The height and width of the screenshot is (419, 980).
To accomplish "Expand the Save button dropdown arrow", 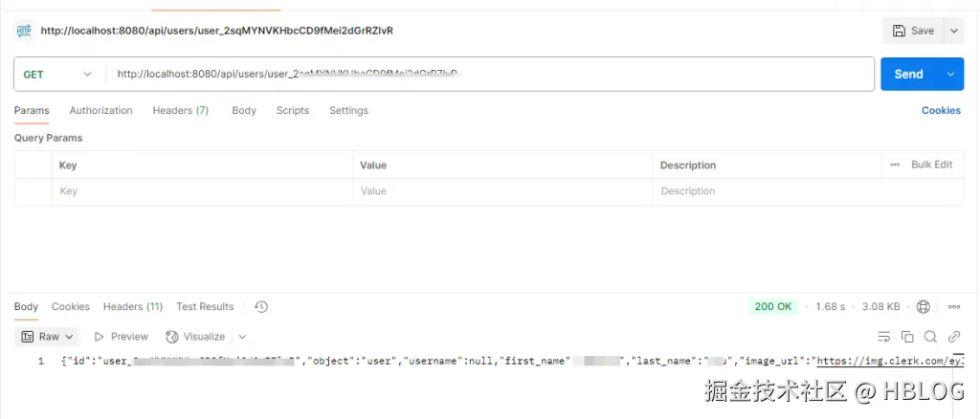I will pyautogui.click(x=953, y=31).
